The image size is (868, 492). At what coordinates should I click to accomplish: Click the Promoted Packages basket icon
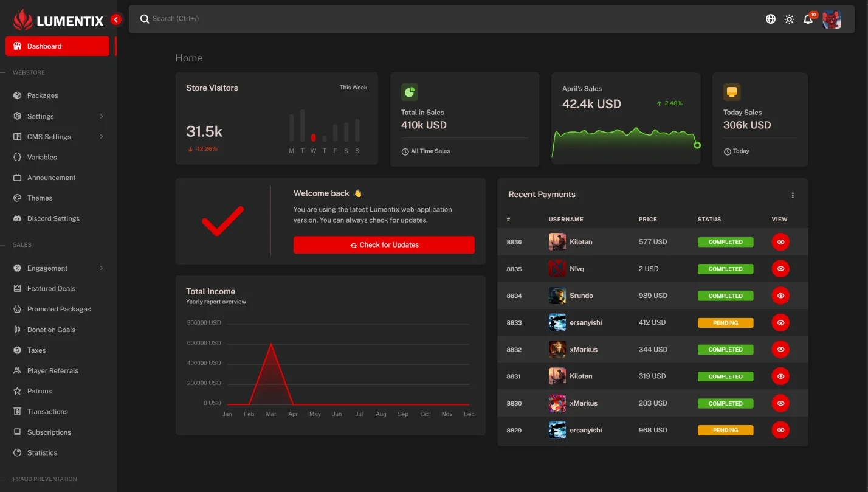17,309
